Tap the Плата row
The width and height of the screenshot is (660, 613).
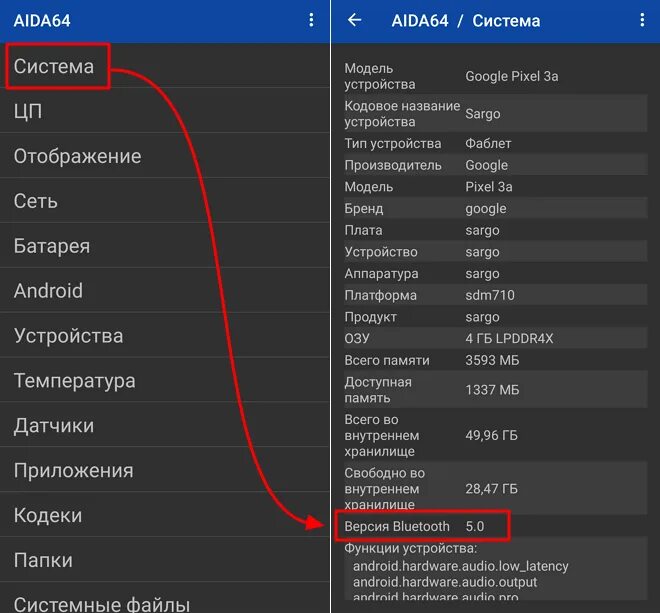click(x=495, y=230)
